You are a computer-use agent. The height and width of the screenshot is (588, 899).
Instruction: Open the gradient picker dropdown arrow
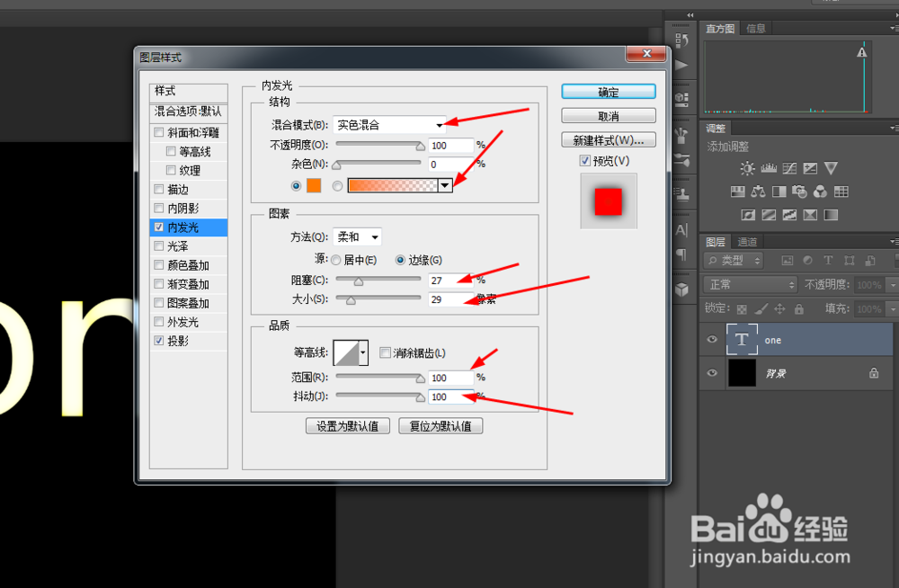[445, 186]
